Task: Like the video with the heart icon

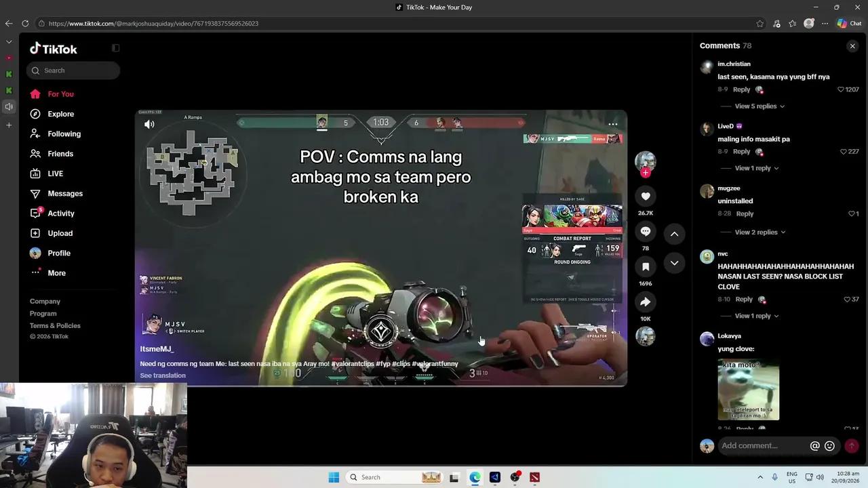Action: coord(646,197)
